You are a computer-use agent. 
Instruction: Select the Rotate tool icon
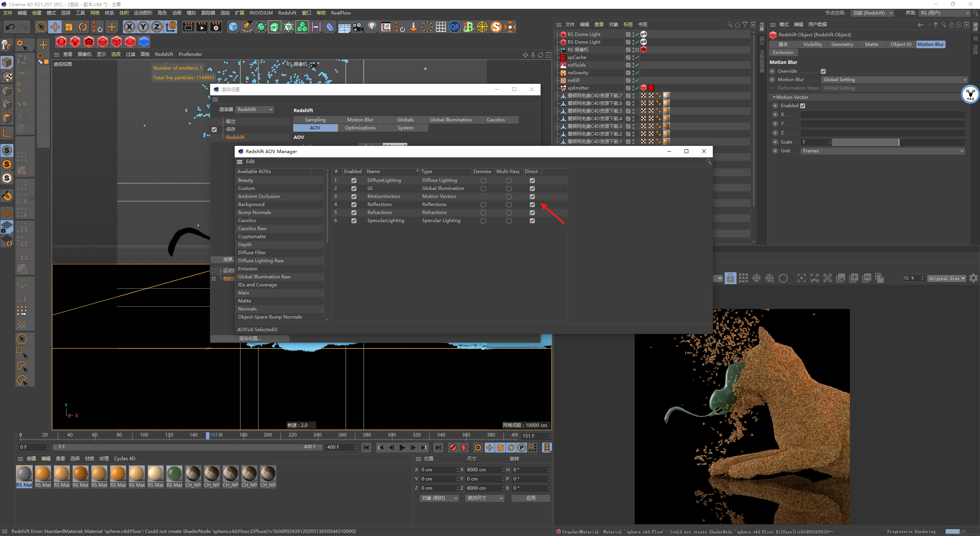coord(83,27)
